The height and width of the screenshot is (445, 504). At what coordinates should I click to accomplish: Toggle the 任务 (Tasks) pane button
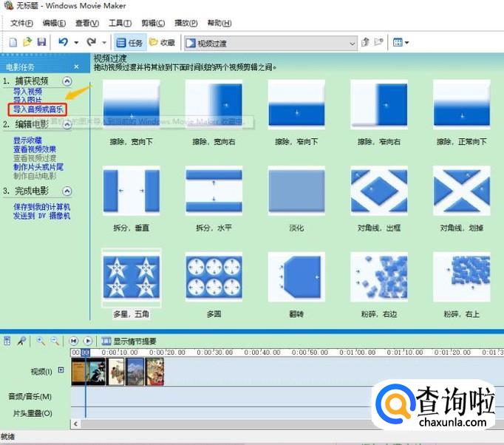click(x=130, y=43)
